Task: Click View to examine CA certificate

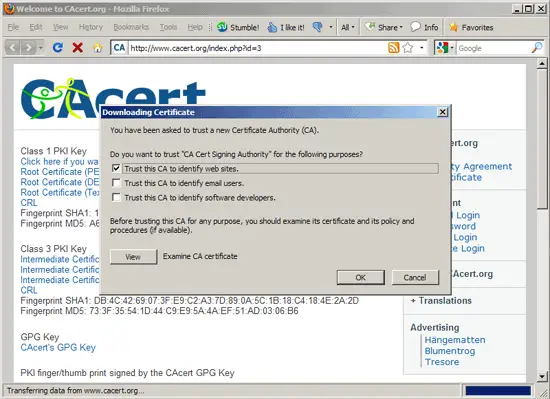Action: tap(133, 257)
